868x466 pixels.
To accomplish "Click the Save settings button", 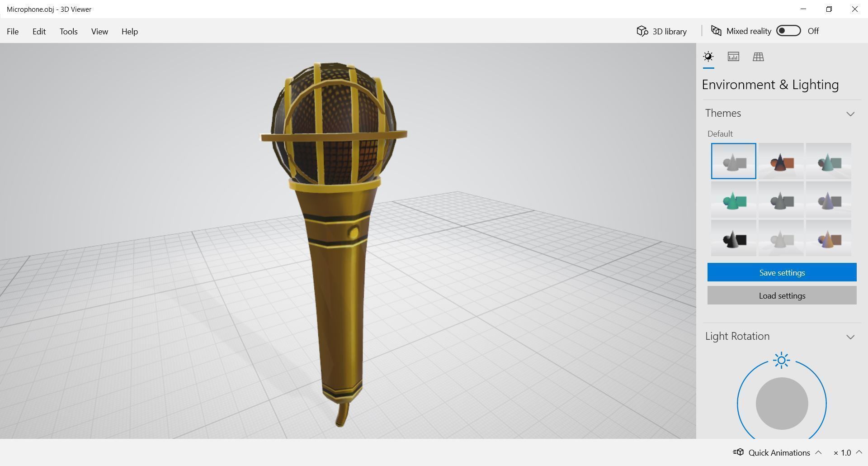I will tap(782, 272).
